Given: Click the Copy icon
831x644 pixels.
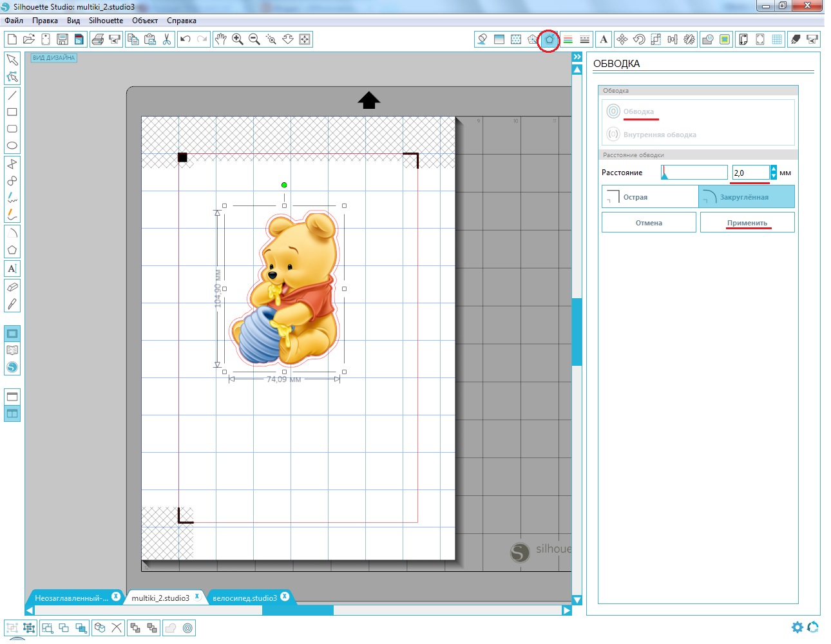Looking at the screenshot, I should [133, 39].
